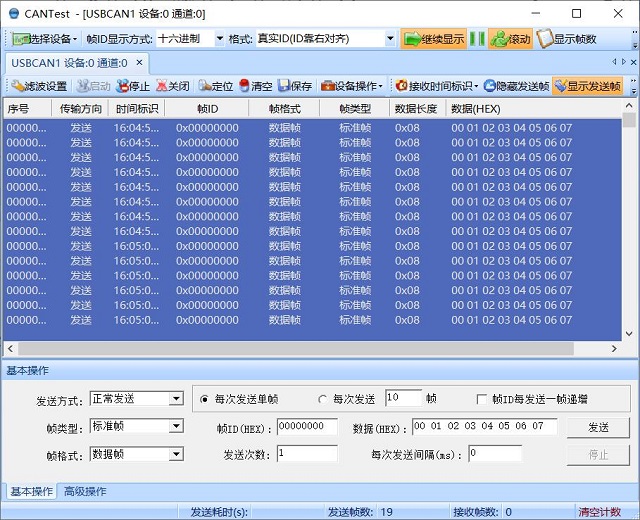Click the green pause bars icon
The width and height of the screenshot is (640, 520).
[x=477, y=39]
